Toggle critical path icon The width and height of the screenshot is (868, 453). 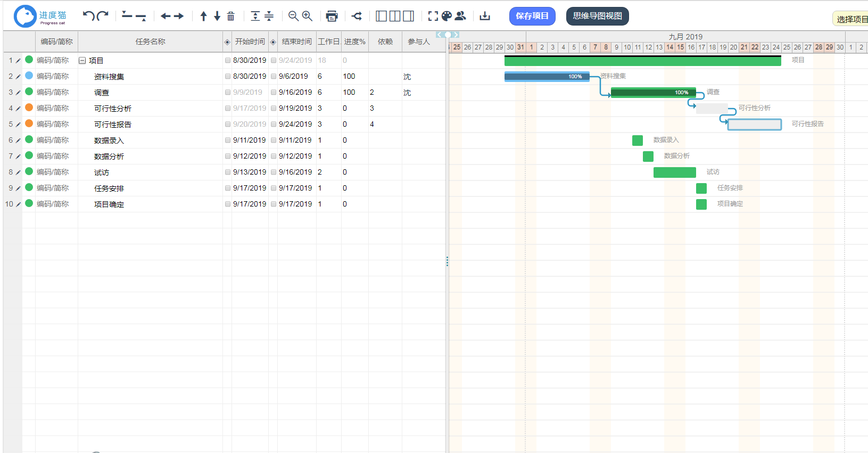pyautogui.click(x=357, y=16)
